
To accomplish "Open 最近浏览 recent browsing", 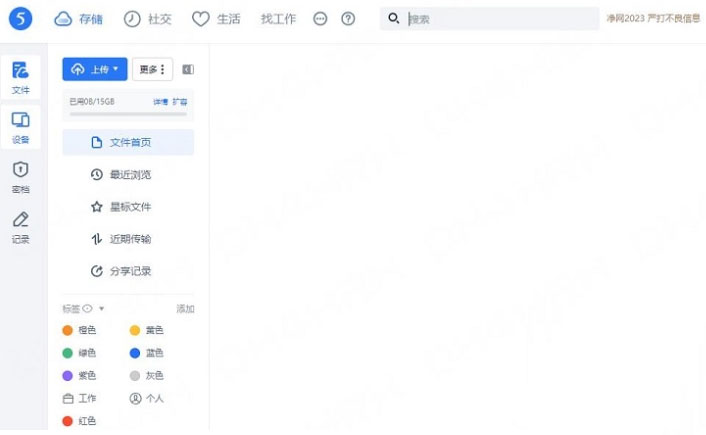I will point(129,175).
